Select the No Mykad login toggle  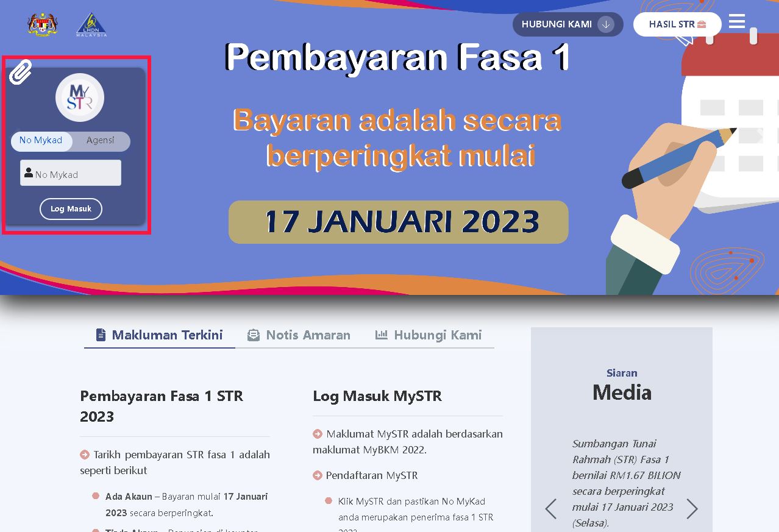tap(41, 141)
